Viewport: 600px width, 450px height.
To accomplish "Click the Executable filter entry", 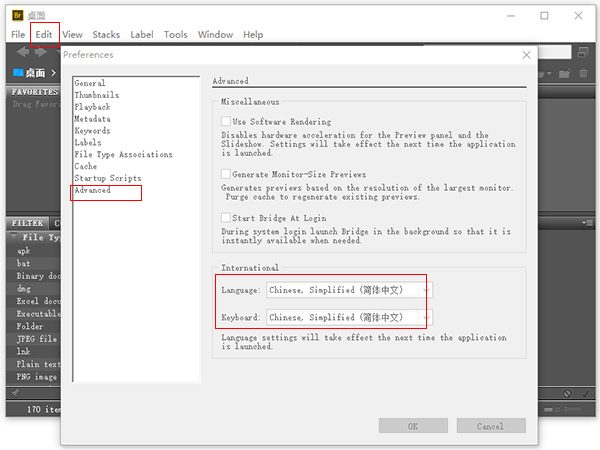I will (x=38, y=314).
